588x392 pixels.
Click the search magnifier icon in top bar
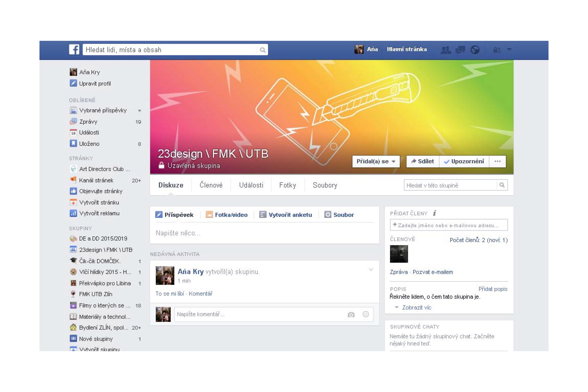[x=262, y=50]
